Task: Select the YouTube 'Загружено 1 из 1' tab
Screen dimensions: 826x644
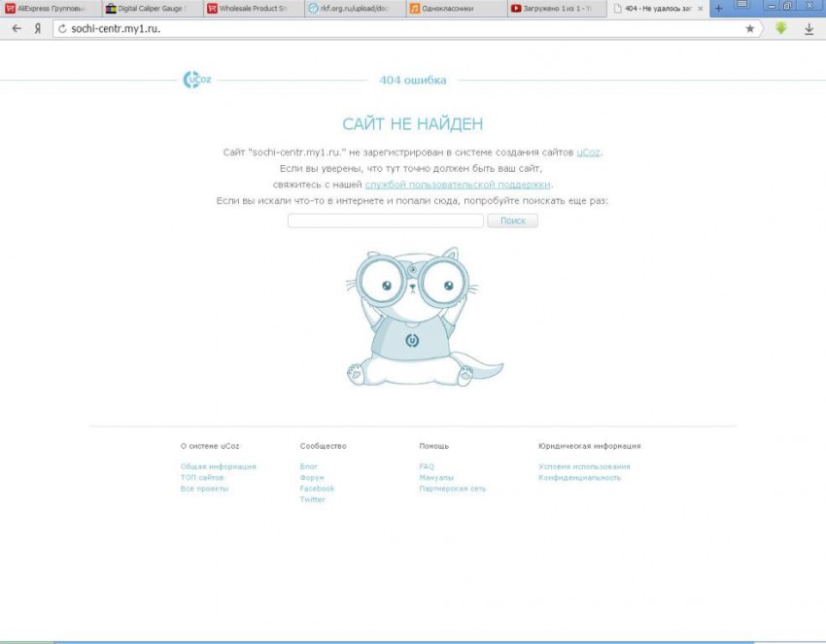Action: coord(557,8)
